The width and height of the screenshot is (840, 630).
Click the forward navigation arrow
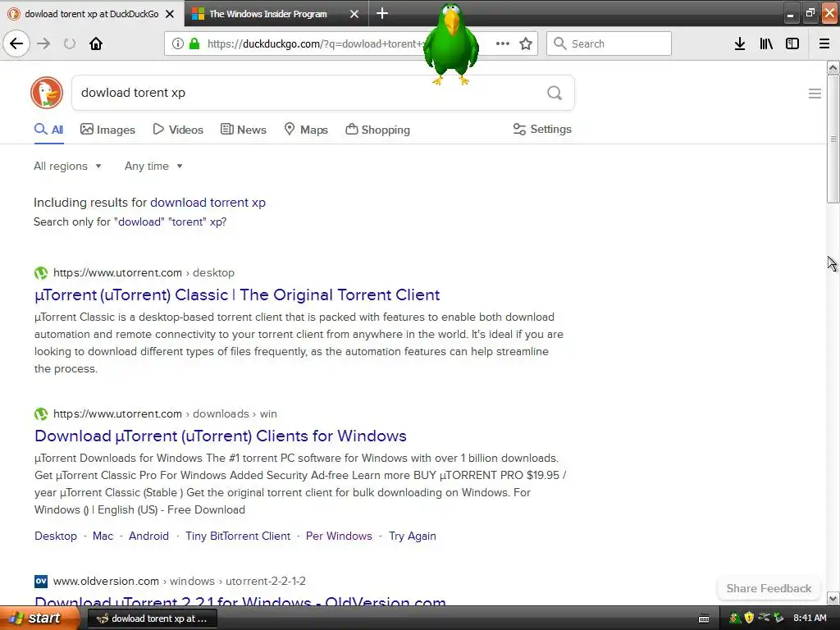click(x=43, y=43)
